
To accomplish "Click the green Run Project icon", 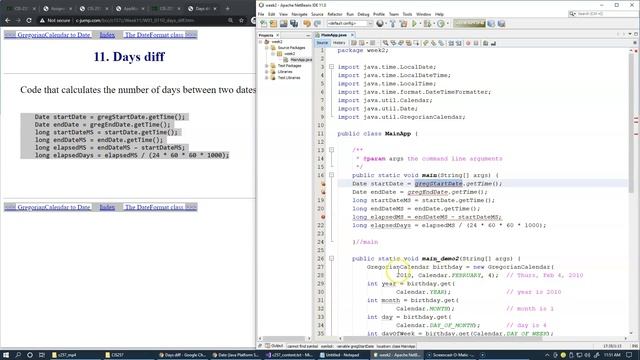I will tap(414, 24).
